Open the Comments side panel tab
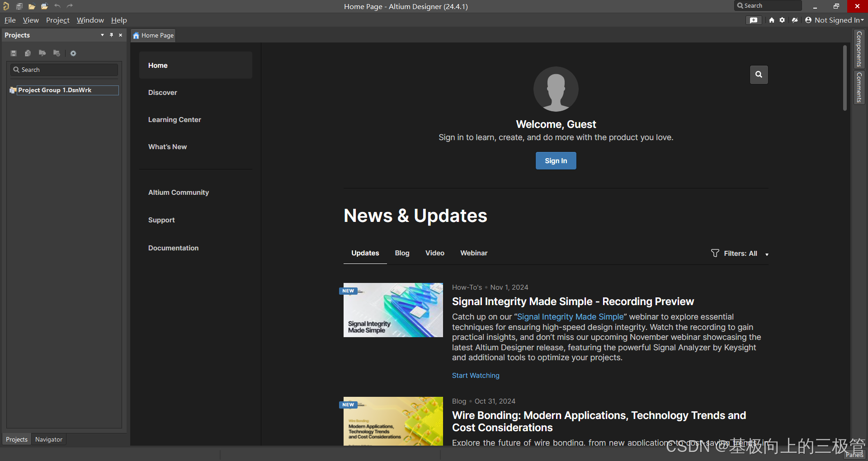This screenshot has width=868, height=461. pyautogui.click(x=859, y=87)
